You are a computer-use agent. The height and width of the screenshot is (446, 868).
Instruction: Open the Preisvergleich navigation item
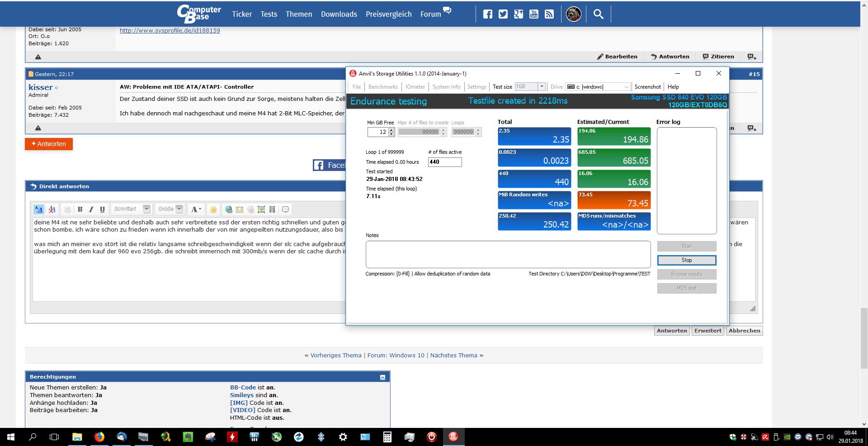click(389, 14)
